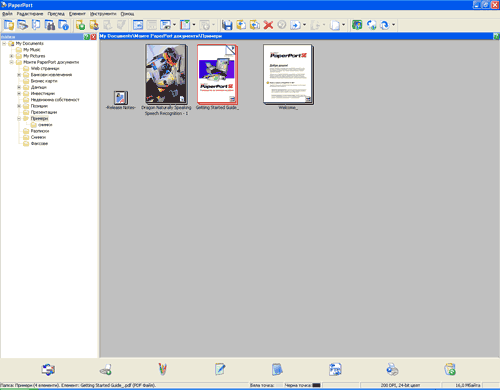The height and width of the screenshot is (390, 500).
Task: Click the last Send To bar icon with green plus
Action: (450, 369)
